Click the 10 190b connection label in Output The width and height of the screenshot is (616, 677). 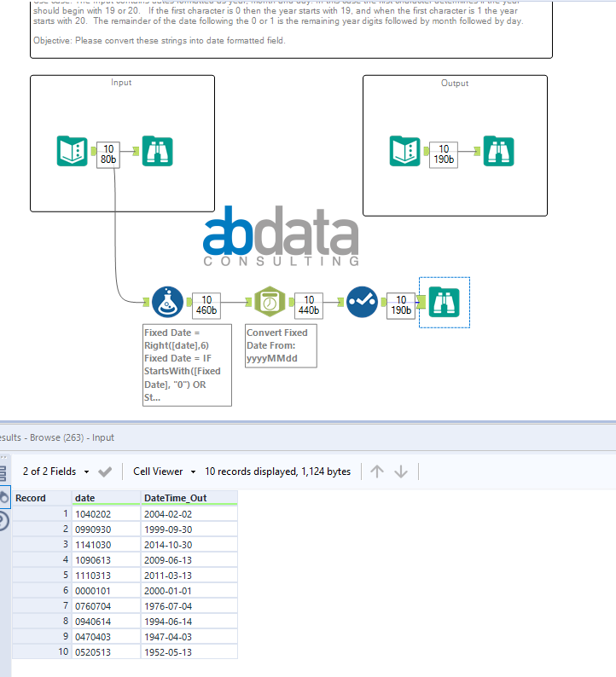pos(444,154)
